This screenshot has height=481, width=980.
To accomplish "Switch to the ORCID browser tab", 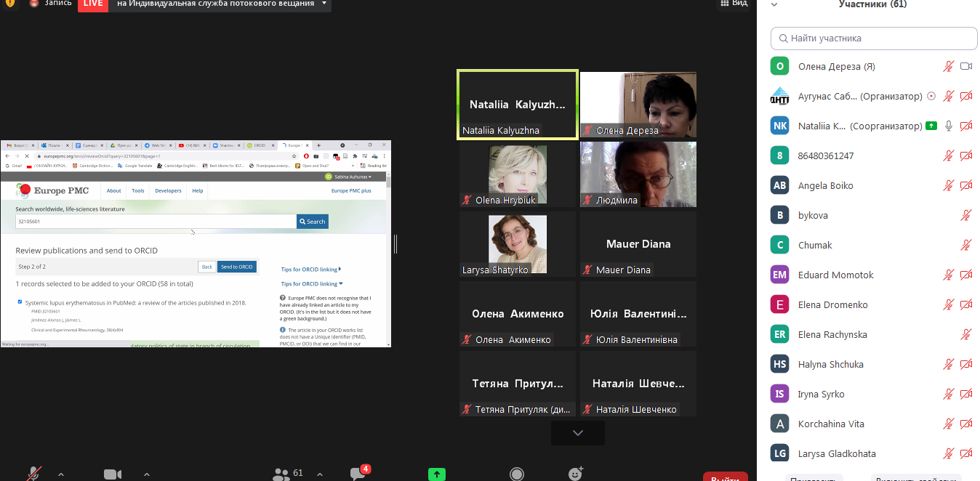I will tap(262, 145).
